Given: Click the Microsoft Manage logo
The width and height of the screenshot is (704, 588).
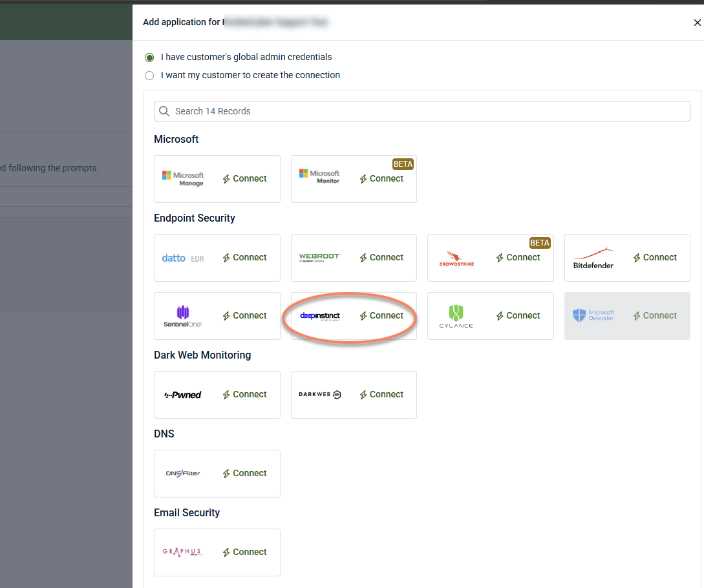Looking at the screenshot, I should coord(183,178).
